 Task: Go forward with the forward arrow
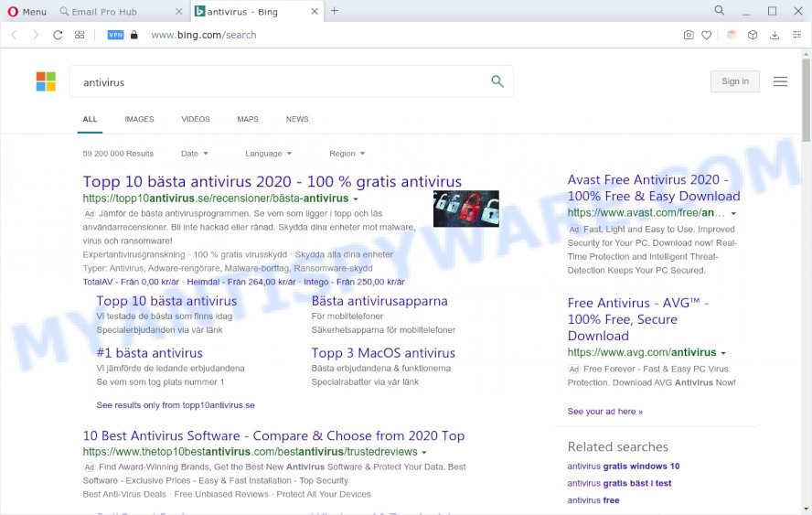tap(36, 35)
